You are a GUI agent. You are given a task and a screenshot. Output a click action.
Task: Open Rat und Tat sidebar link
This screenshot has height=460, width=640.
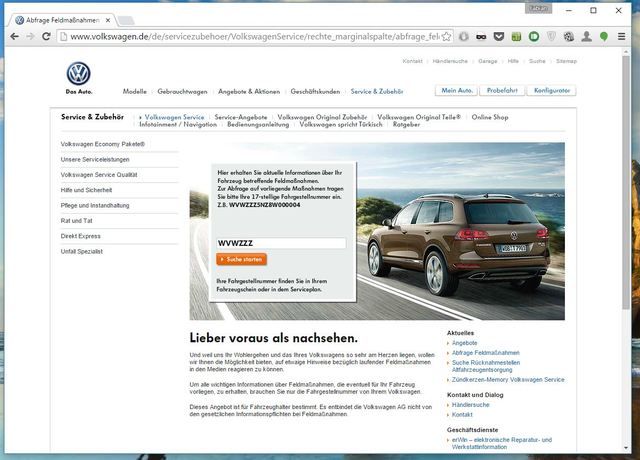click(x=76, y=221)
